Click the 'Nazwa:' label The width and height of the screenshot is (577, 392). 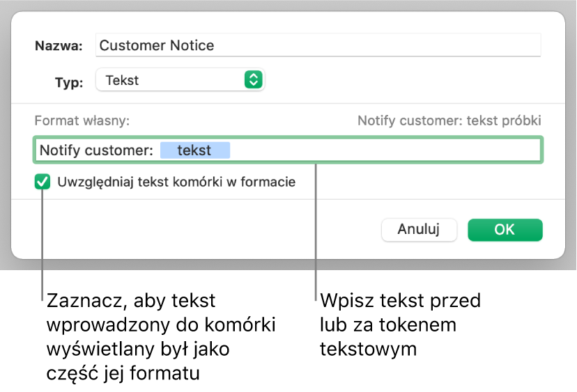tap(59, 45)
